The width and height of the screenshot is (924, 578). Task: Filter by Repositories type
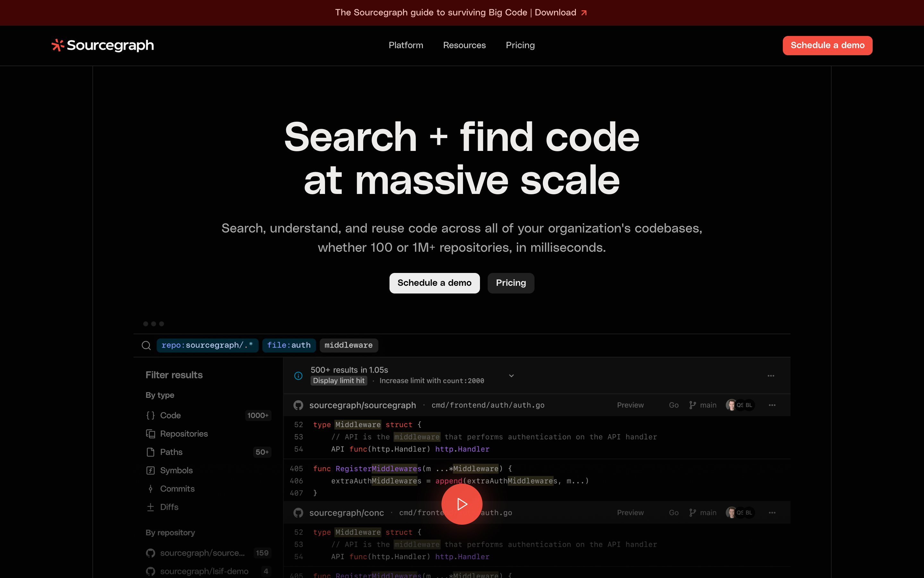coord(209,433)
